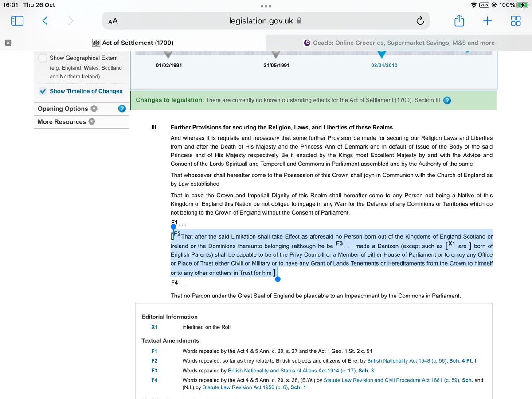Viewport: 532px width, 399px height.
Task: Tap the lock icon in the address bar
Action: click(x=299, y=21)
